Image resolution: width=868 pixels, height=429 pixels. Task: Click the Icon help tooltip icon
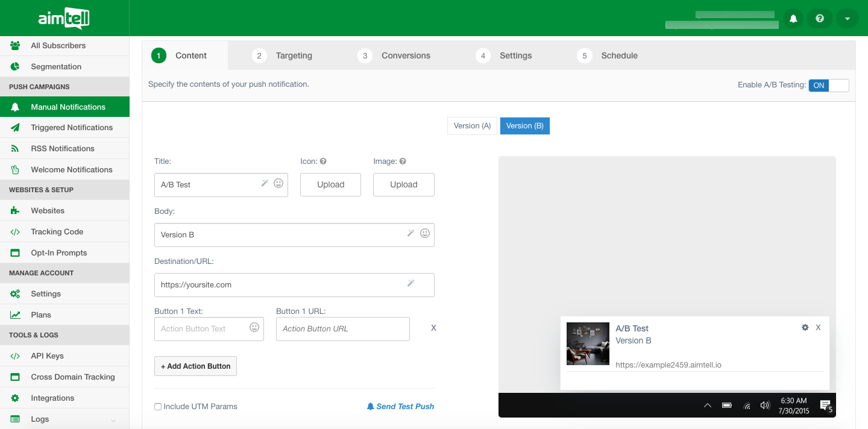[323, 161]
